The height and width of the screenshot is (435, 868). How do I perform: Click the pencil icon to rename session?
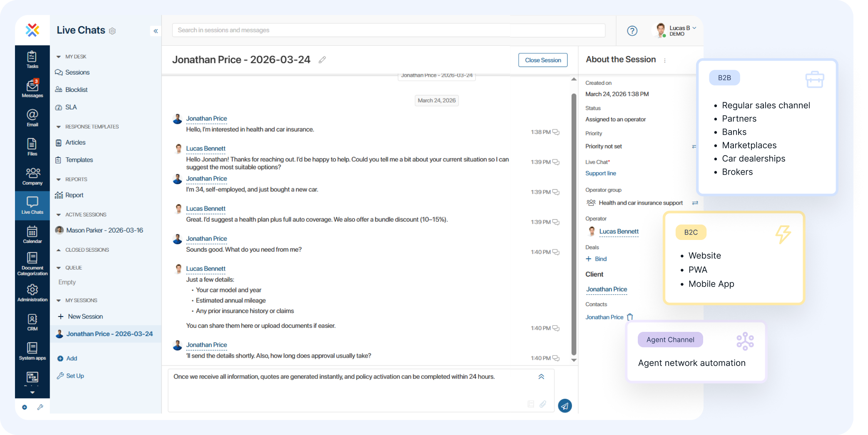322,60
